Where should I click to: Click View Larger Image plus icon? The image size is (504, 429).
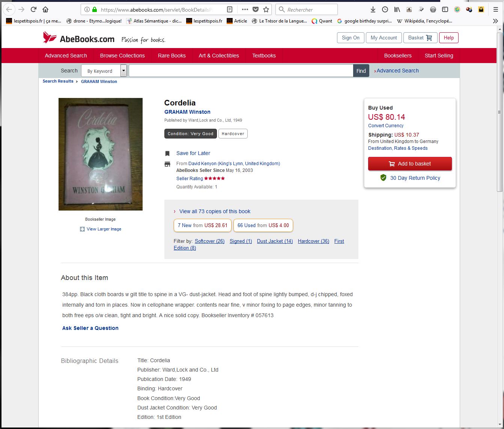(82, 229)
